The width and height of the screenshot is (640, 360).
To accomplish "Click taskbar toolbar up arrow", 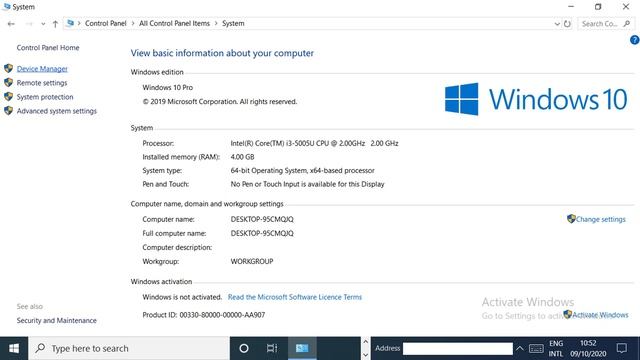I will [366, 342].
